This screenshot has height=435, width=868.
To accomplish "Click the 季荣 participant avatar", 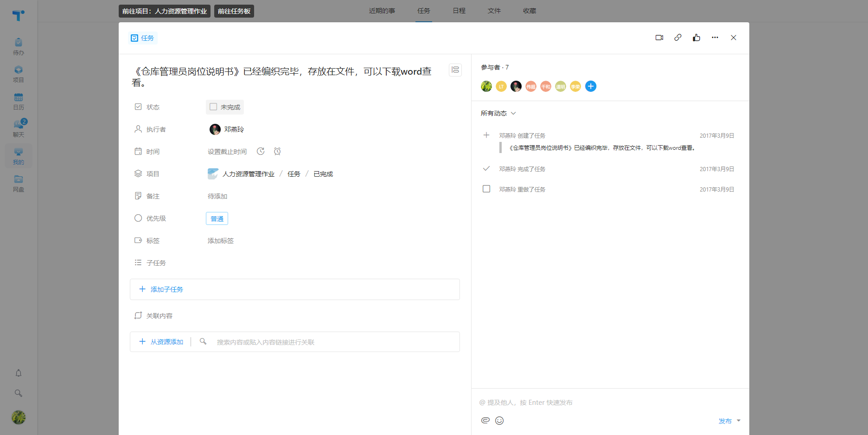I will [575, 86].
